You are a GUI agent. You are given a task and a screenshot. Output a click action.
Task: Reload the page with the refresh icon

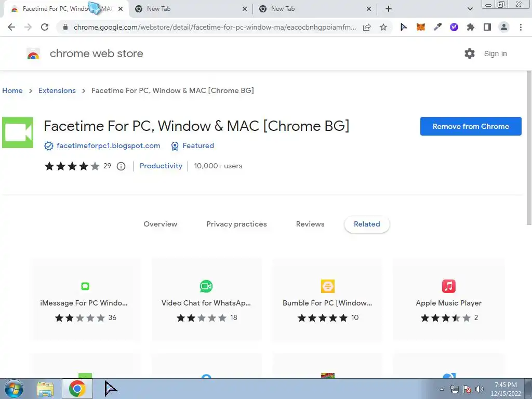pyautogui.click(x=45, y=27)
